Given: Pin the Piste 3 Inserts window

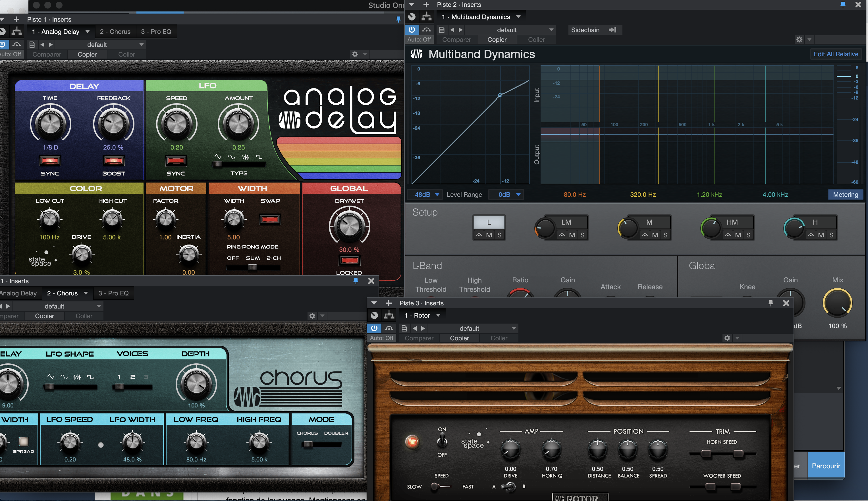Looking at the screenshot, I should (x=771, y=303).
